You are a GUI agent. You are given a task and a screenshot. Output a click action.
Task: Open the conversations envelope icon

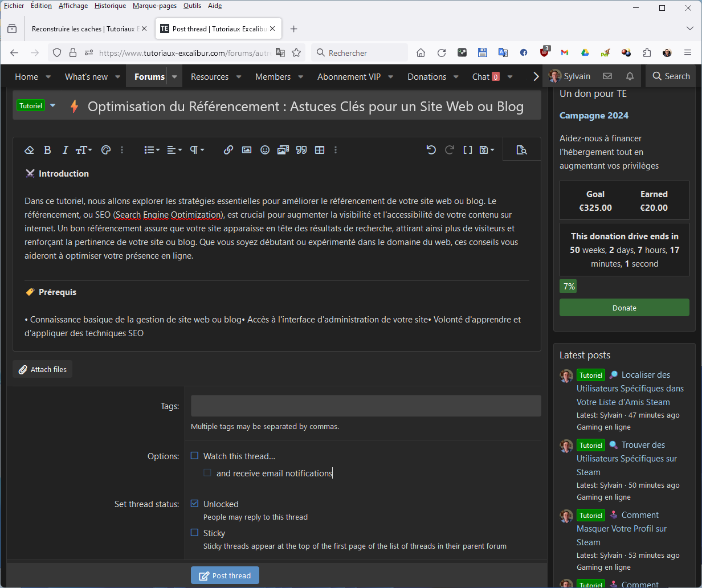tap(607, 76)
